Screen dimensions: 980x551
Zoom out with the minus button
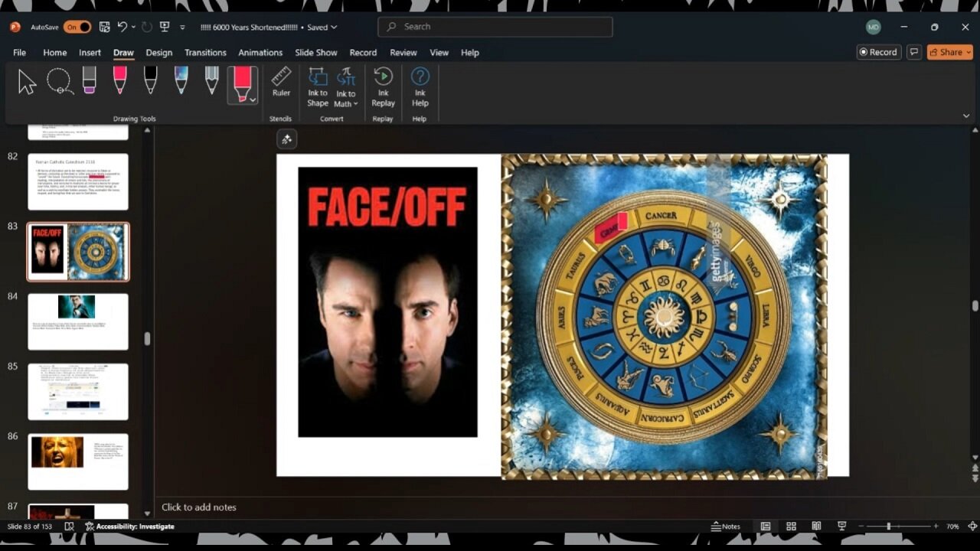(x=861, y=527)
